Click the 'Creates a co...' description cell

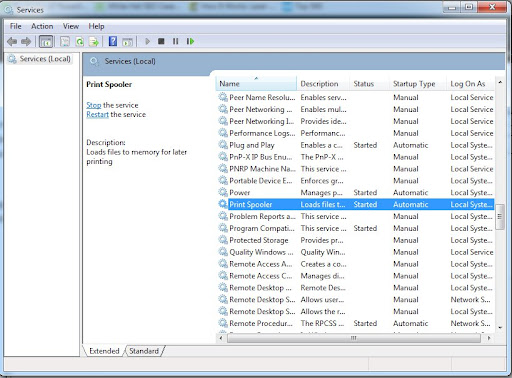tap(323, 264)
